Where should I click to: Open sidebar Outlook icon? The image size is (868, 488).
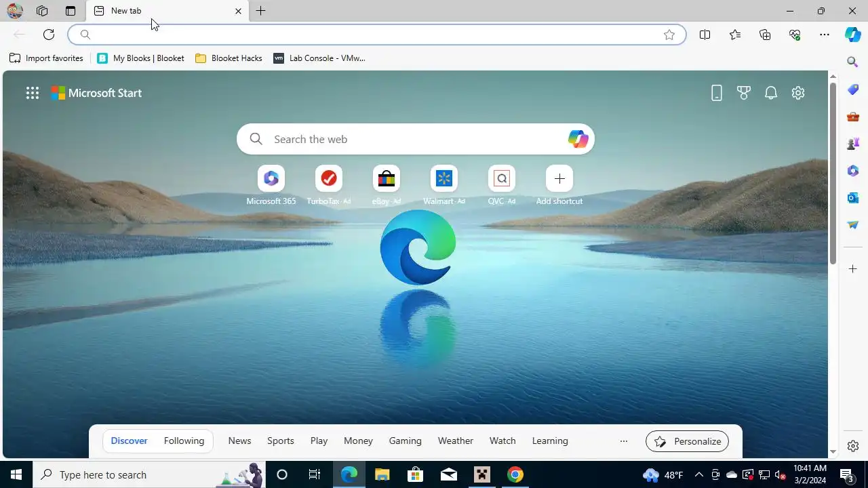click(x=853, y=198)
